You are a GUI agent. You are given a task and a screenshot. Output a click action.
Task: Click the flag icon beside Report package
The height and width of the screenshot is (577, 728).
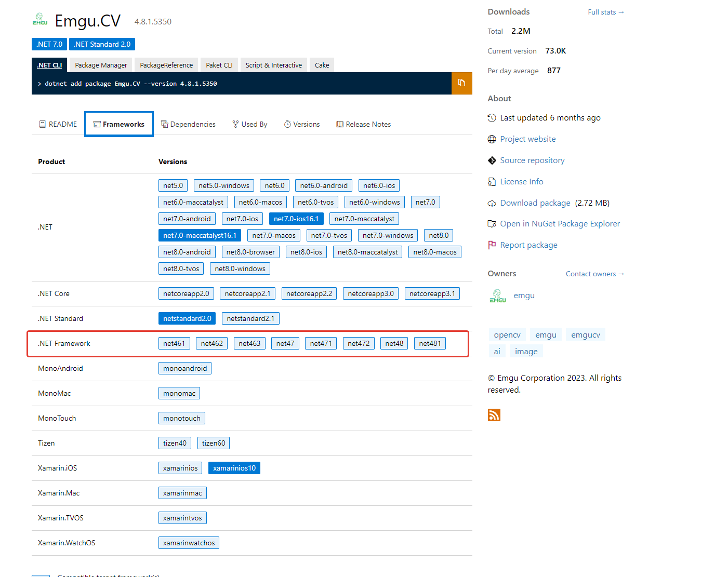[492, 245]
